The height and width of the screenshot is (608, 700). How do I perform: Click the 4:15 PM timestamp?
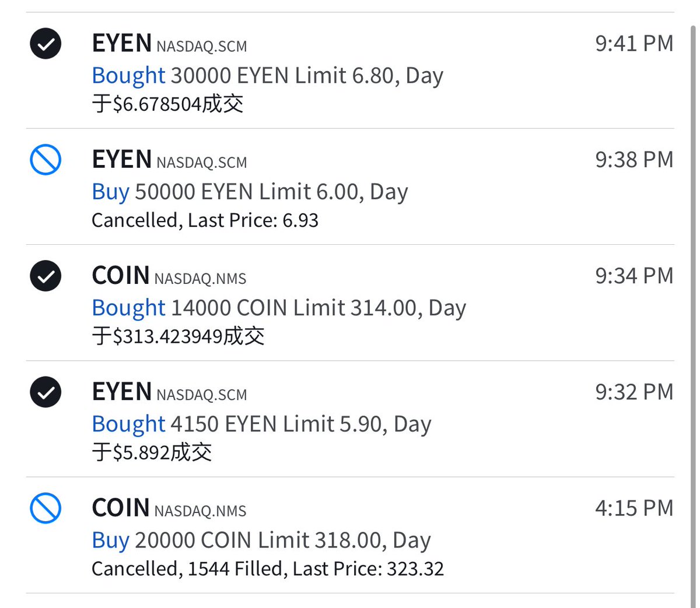(x=633, y=508)
